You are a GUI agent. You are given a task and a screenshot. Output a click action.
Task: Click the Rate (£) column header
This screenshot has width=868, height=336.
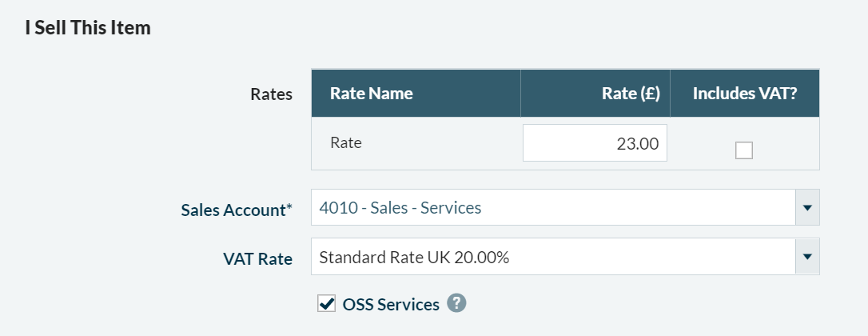pos(630,94)
